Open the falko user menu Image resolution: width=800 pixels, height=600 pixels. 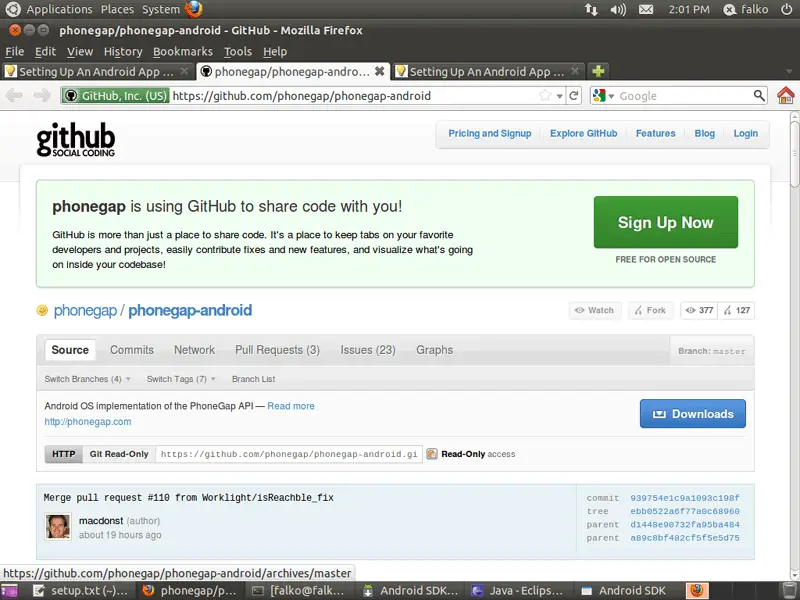point(745,9)
